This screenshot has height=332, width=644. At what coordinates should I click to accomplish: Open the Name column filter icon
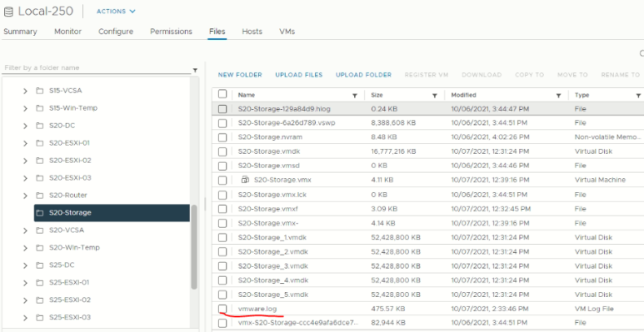[355, 96]
